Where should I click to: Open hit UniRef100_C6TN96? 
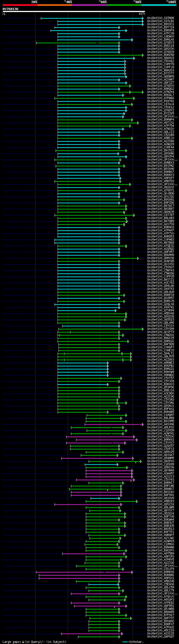pos(161,18)
